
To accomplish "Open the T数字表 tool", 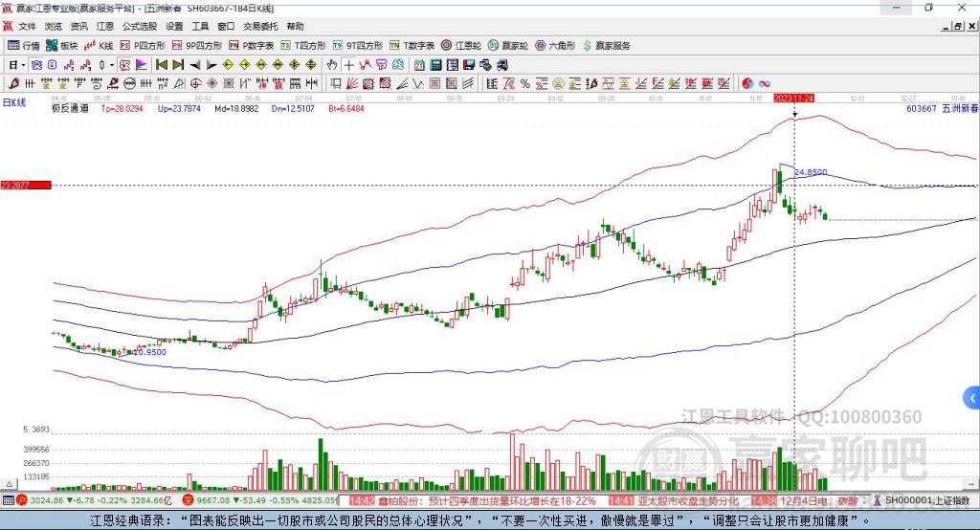I will 412,46.
